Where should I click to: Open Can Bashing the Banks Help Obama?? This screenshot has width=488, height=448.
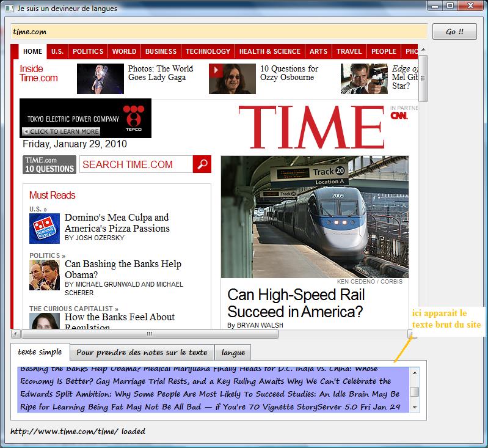[x=123, y=269]
